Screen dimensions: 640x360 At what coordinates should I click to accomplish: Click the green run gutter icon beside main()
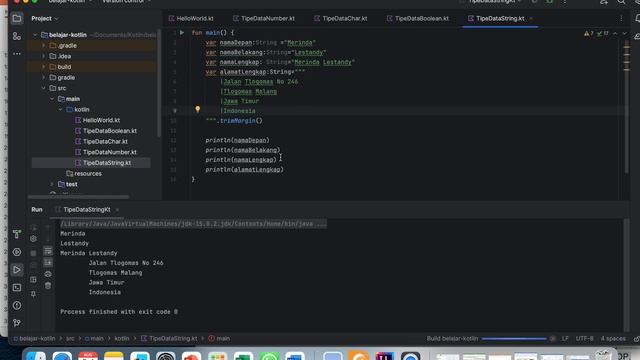coord(182,33)
